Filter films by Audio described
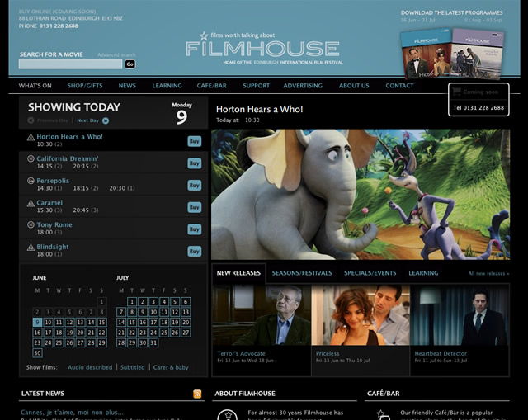This screenshot has width=528, height=420. [90, 367]
